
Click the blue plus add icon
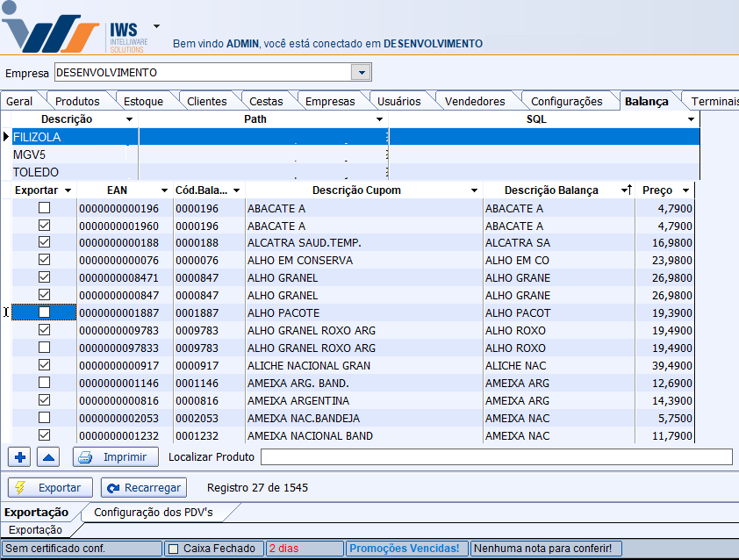[21, 457]
